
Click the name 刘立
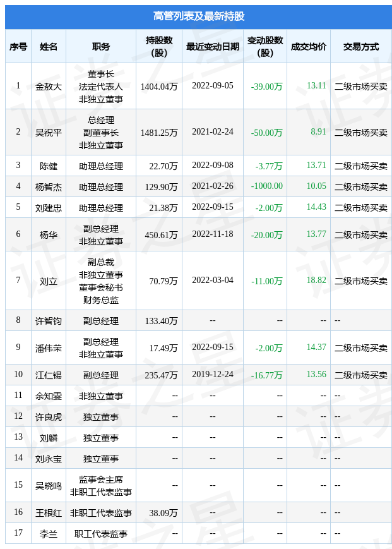pyautogui.click(x=48, y=281)
